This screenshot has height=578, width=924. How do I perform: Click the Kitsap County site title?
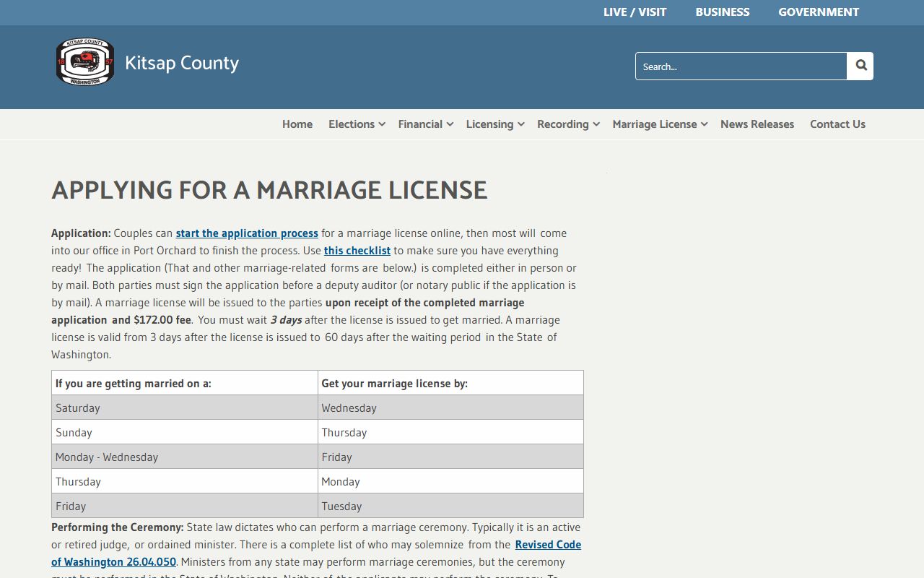(x=182, y=64)
